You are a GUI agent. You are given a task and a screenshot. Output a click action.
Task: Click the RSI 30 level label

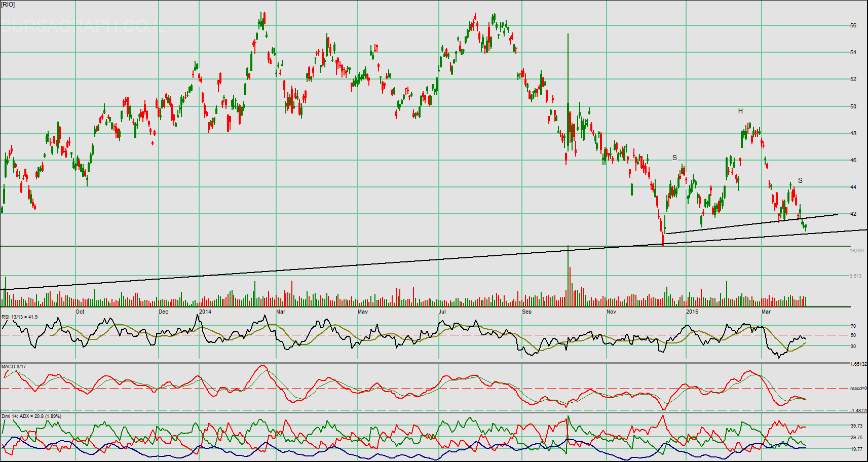(x=853, y=346)
